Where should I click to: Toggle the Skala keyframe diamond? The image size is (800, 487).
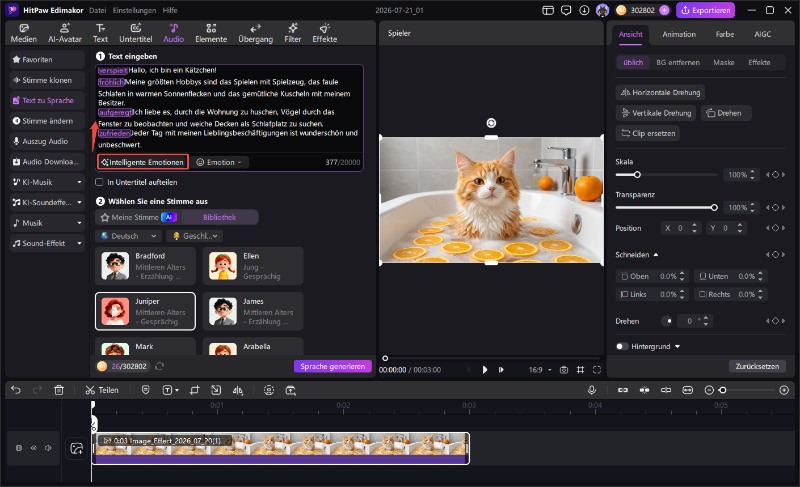[776, 175]
